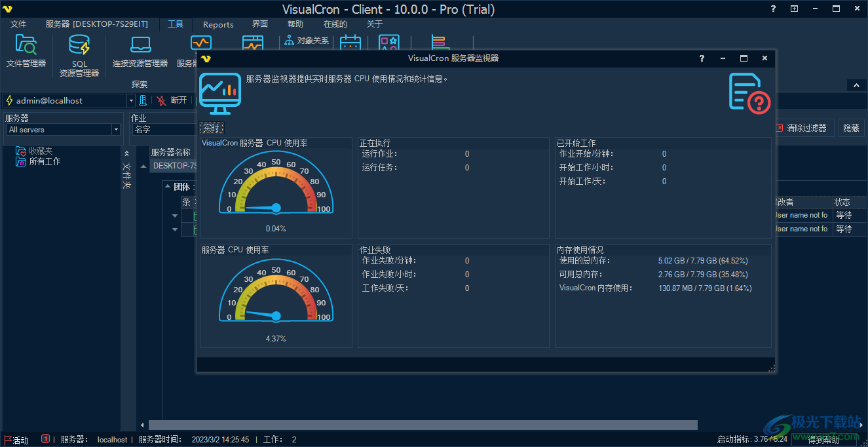The image size is (868, 447).
Task: Click the monitor chart icon in dialog
Action: pyautogui.click(x=220, y=93)
